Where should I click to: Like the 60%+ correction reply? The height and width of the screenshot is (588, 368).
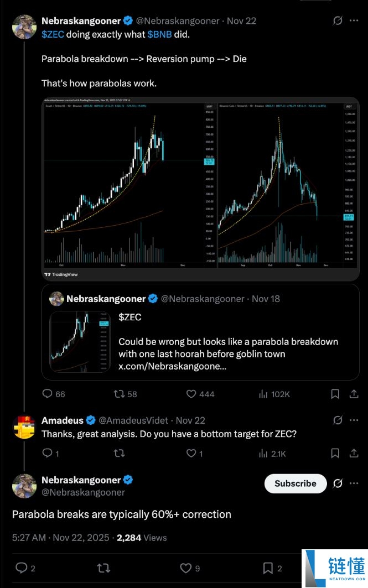click(185, 568)
